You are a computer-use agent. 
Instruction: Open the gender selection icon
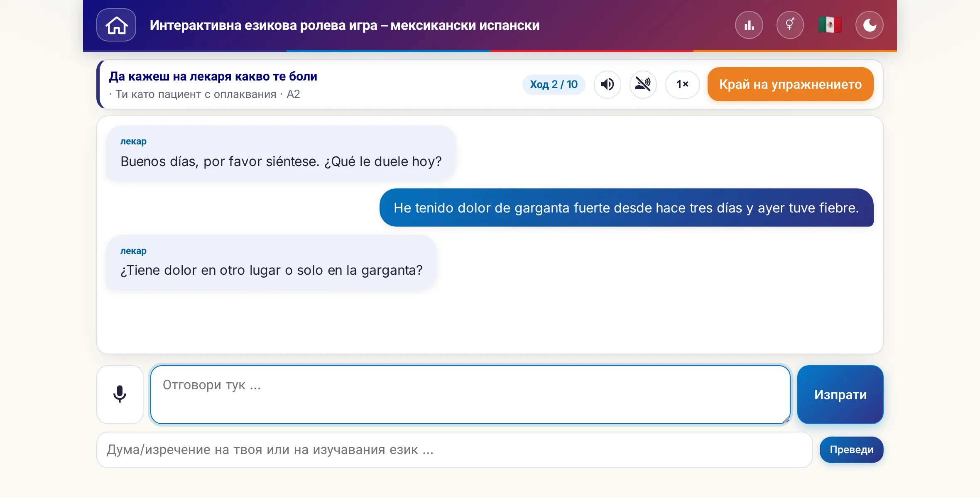[790, 25]
